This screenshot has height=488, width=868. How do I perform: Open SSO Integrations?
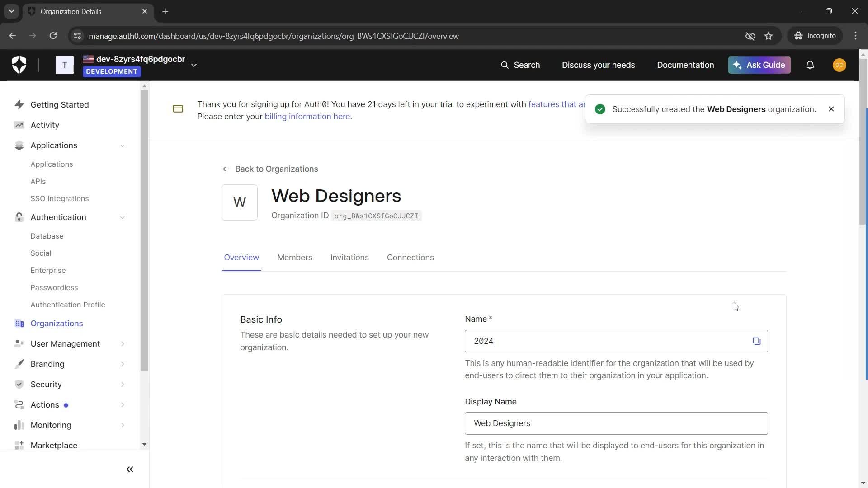pyautogui.click(x=60, y=198)
